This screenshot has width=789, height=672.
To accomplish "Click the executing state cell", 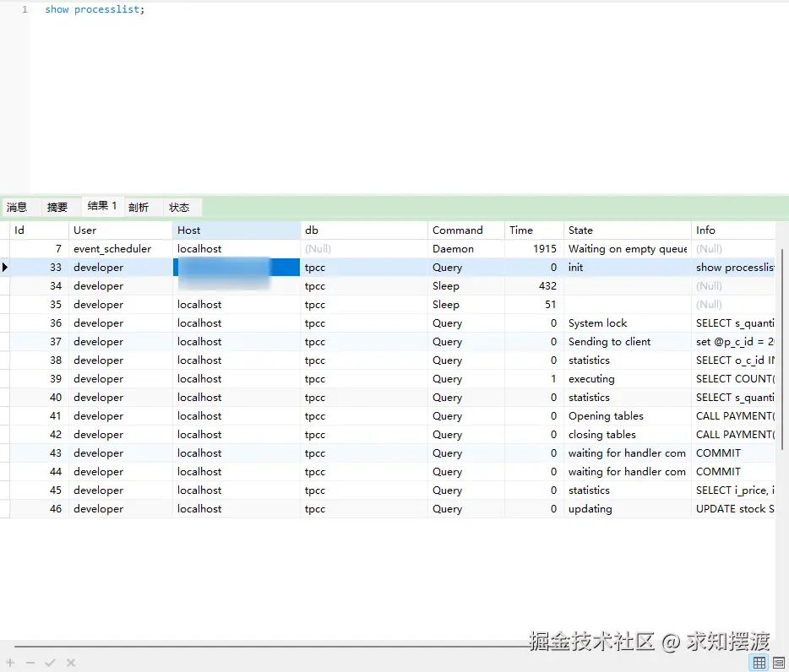I will pos(628,379).
